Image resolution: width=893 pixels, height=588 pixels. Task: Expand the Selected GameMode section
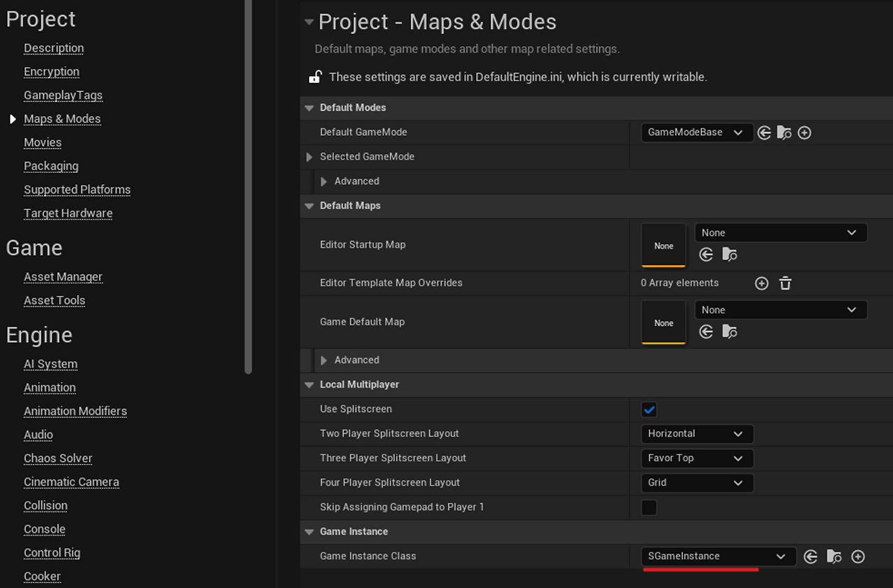(309, 157)
